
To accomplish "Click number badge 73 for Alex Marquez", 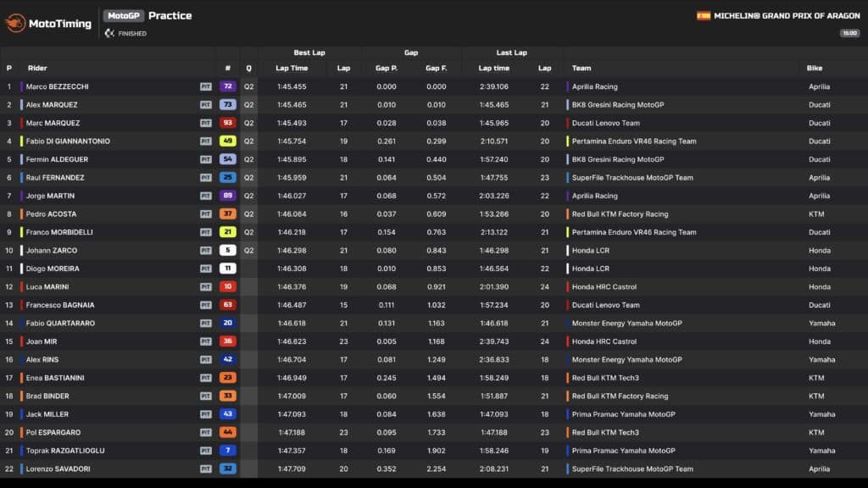I will (x=227, y=104).
